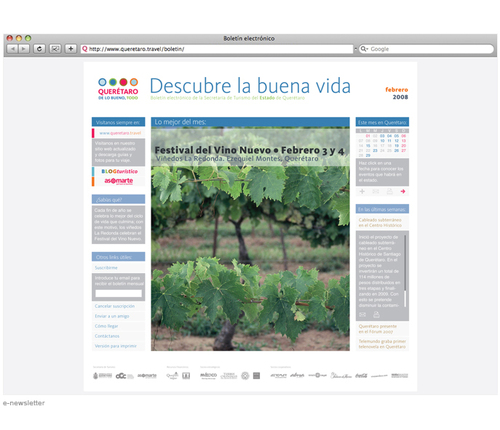Focus the browser address bar

217,49
